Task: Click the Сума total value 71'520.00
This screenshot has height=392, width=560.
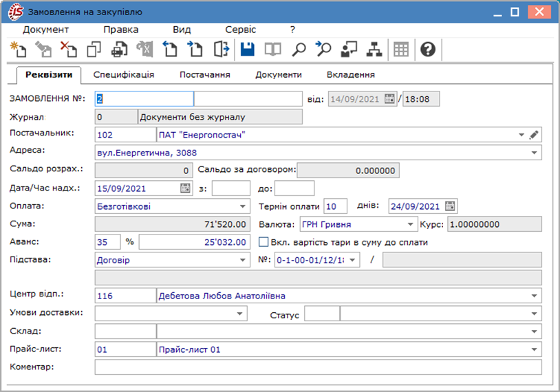Action: pos(173,224)
